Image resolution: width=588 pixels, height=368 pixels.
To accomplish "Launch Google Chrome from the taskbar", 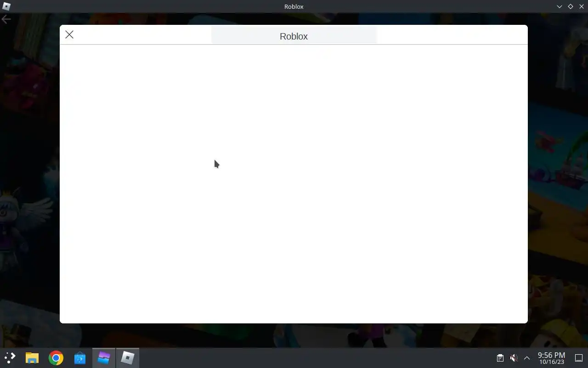I will [x=56, y=358].
